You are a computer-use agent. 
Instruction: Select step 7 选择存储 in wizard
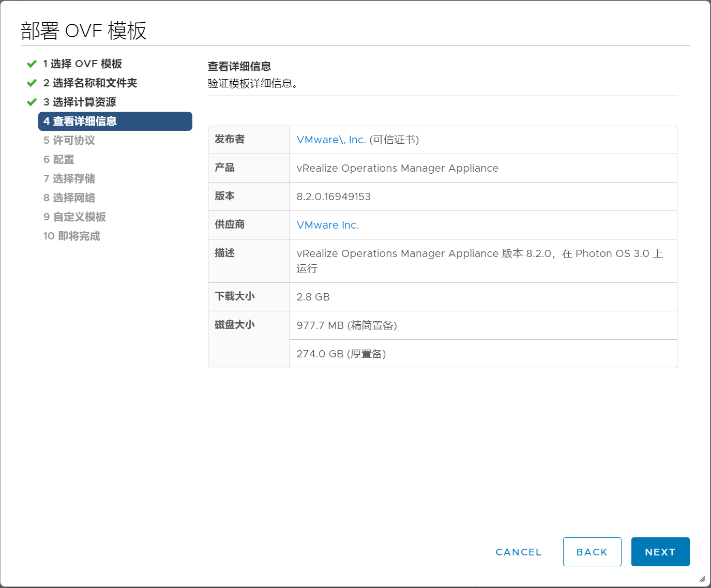click(x=69, y=178)
